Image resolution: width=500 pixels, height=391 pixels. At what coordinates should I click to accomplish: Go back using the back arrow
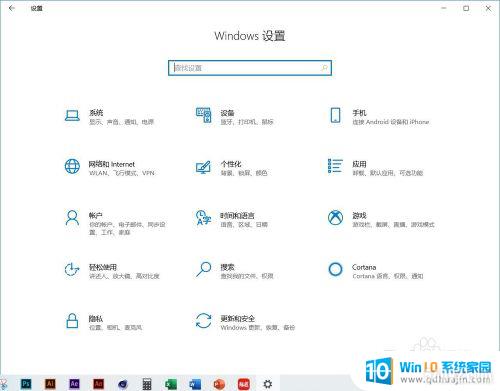click(12, 8)
